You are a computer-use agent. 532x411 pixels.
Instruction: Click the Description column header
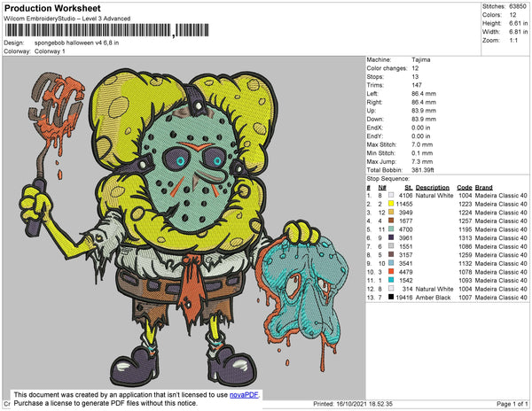[x=433, y=188]
